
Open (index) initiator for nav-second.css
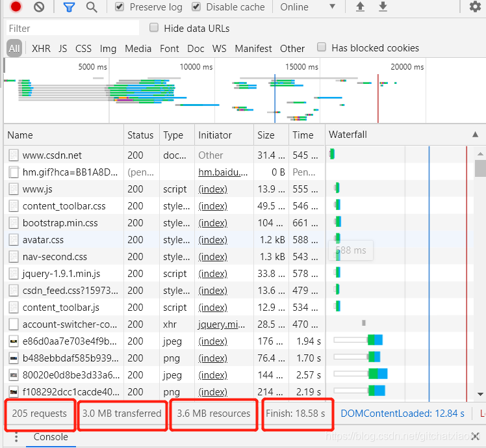click(x=212, y=257)
